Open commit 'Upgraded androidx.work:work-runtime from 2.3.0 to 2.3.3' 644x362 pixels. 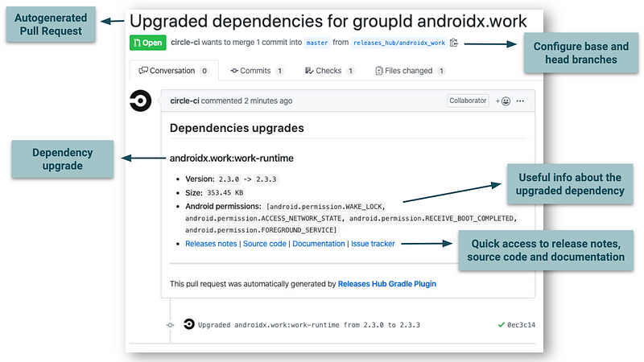pyautogui.click(x=309, y=325)
